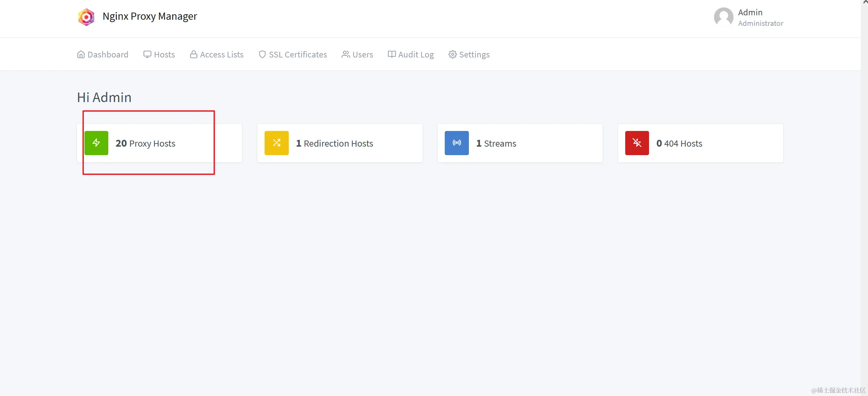
Task: Open the 1 Redirection Hosts card
Action: pos(334,144)
